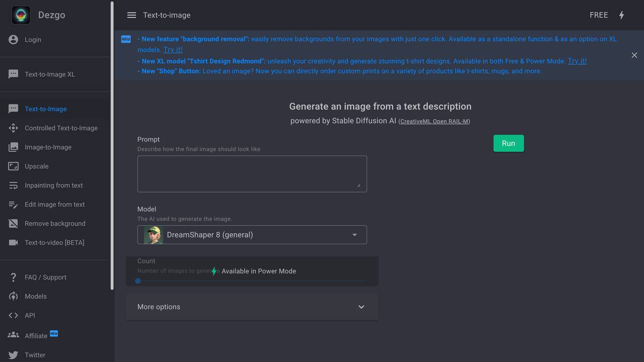Click the Text-to-Image XL chat icon
The height and width of the screenshot is (362, 644).
(13, 74)
